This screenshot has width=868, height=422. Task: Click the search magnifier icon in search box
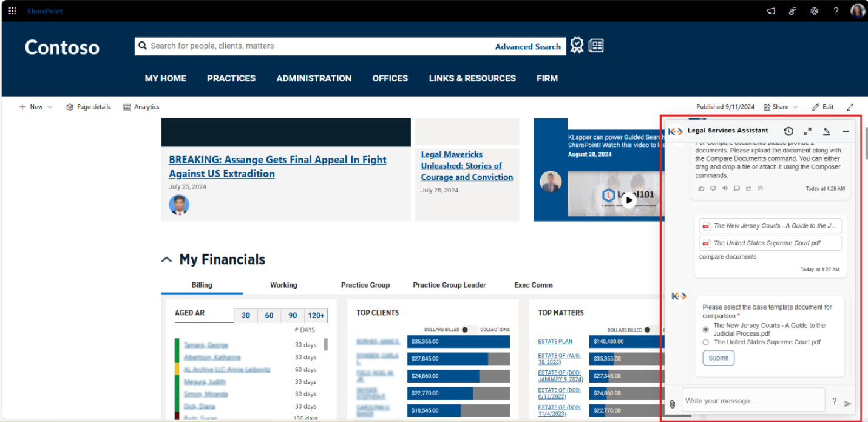pos(143,46)
